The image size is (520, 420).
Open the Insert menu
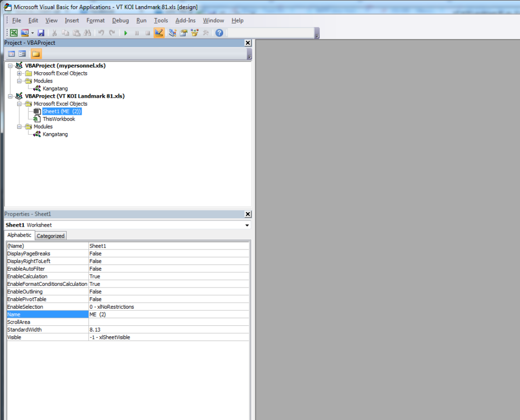coord(72,21)
